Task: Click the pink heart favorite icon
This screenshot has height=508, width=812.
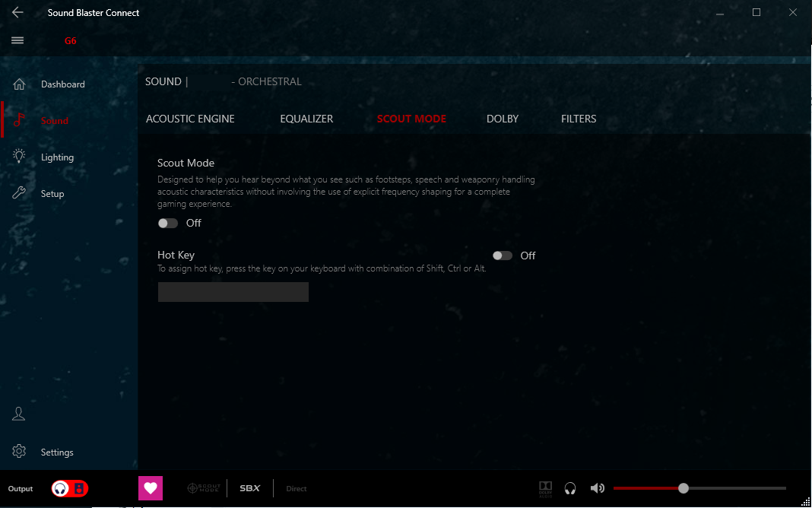Action: 151,488
